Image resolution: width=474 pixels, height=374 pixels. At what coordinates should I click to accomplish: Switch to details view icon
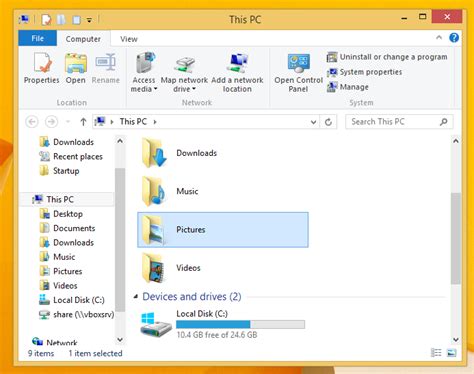click(436, 353)
